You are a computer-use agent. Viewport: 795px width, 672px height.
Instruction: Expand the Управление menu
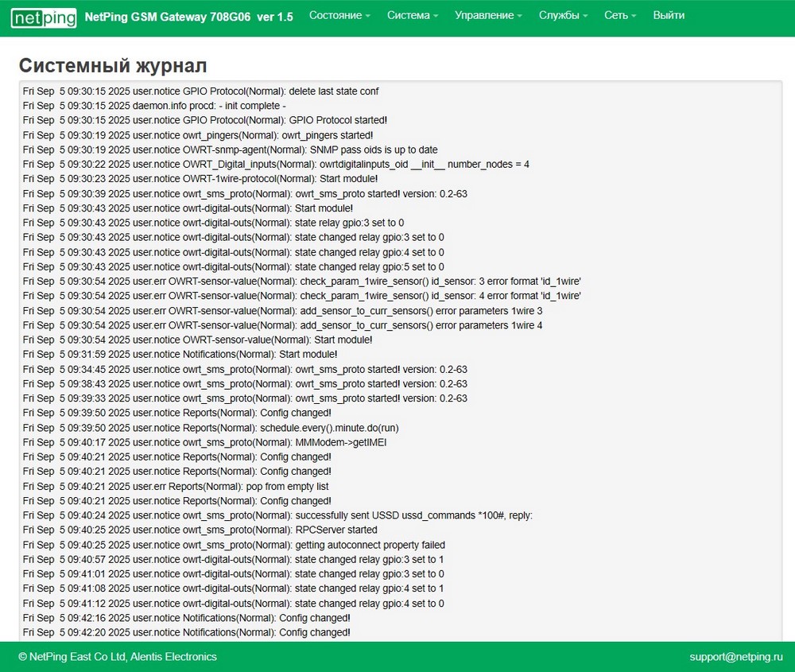point(488,15)
